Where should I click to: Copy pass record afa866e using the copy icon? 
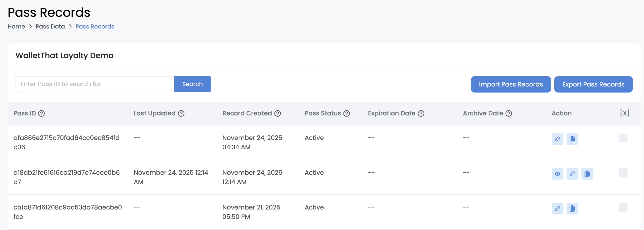[x=572, y=139]
